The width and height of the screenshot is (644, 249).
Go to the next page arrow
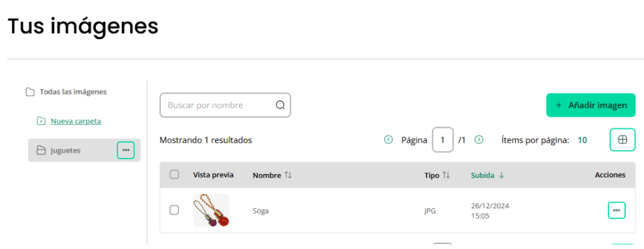pos(479,140)
